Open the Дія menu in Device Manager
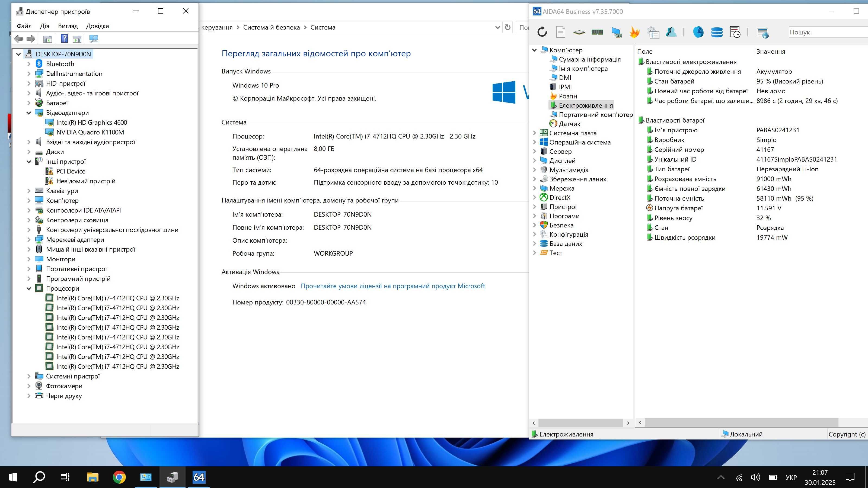The image size is (868, 488). pos(44,26)
